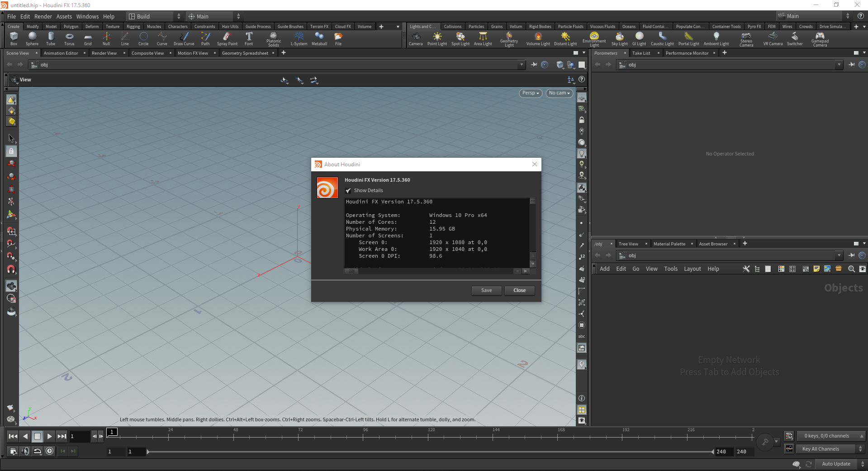Select the Grid shelf tool

(x=88, y=39)
